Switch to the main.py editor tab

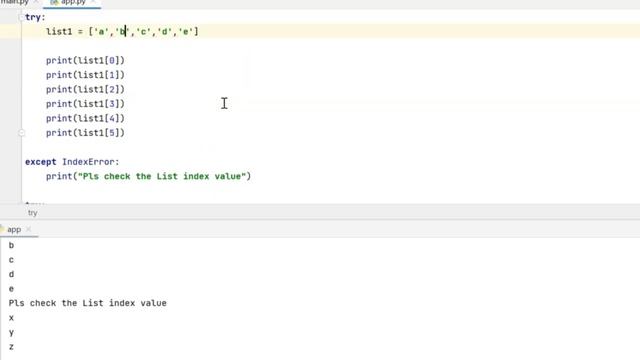click(14, 2)
